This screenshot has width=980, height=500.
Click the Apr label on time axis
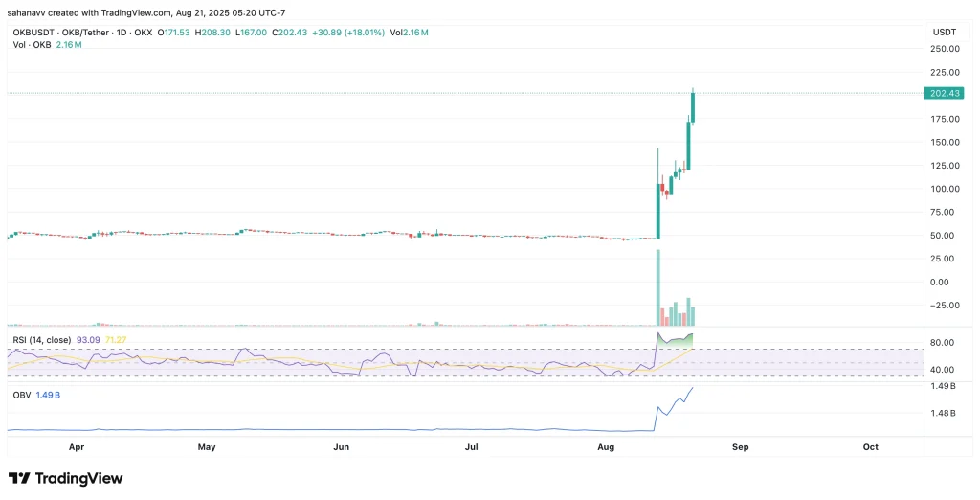point(77,447)
